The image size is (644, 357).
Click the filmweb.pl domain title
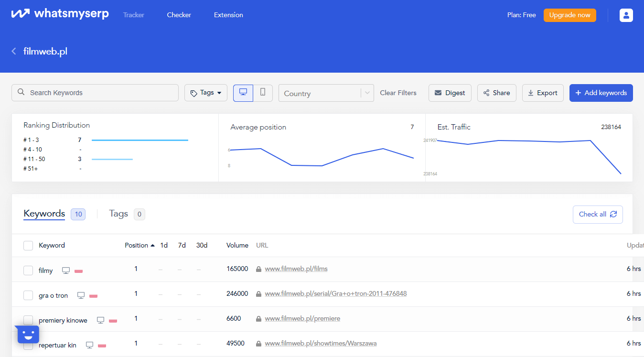pos(45,51)
